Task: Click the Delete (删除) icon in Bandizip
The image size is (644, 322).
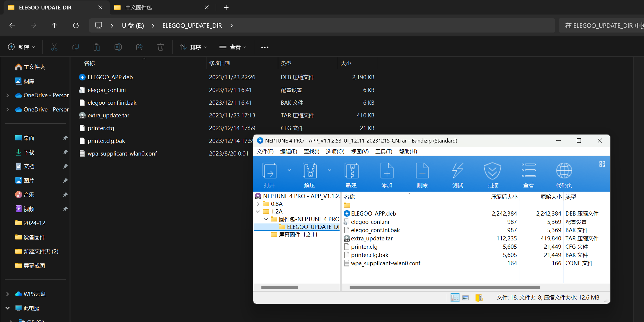Action: point(422,171)
